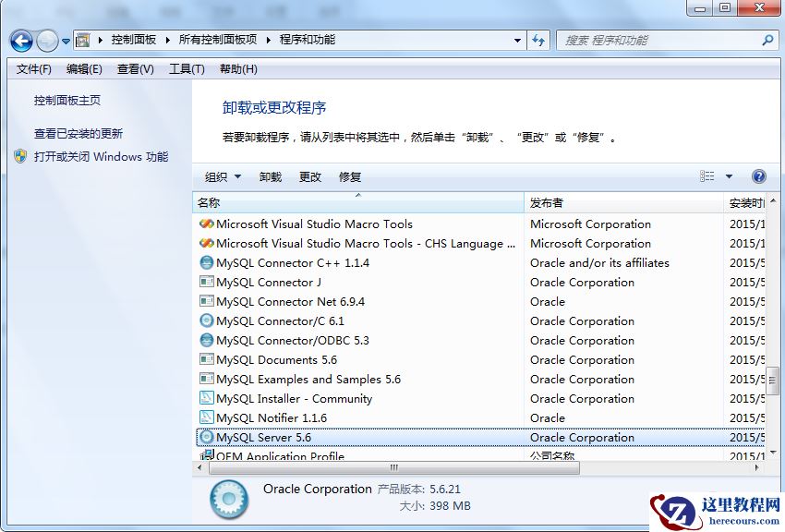Sort by the 发布者 column header

(x=623, y=202)
